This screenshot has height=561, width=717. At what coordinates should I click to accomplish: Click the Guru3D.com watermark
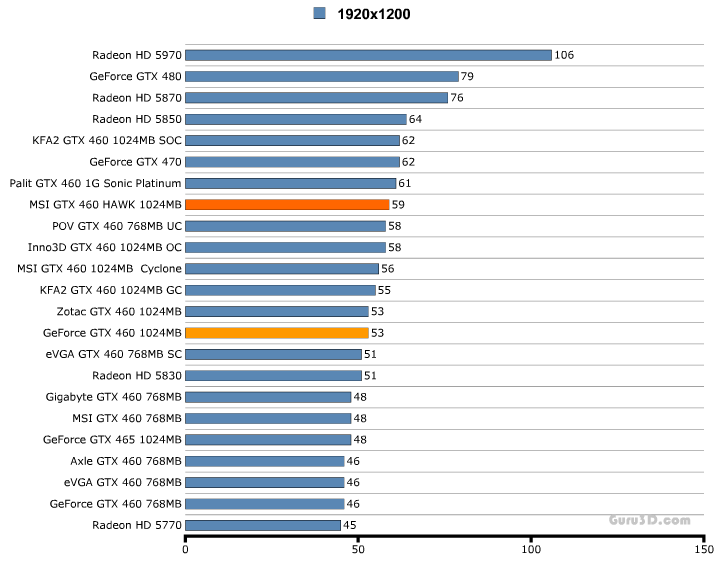648,520
